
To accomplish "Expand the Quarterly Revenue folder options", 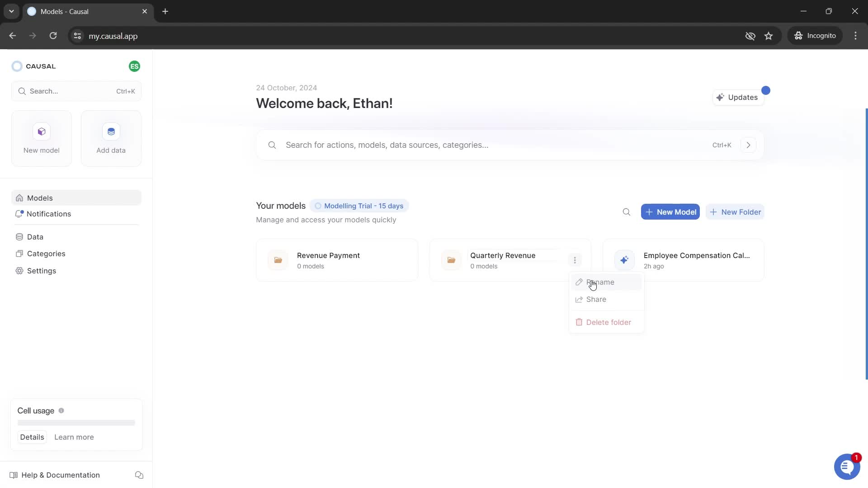I will 575,260.
